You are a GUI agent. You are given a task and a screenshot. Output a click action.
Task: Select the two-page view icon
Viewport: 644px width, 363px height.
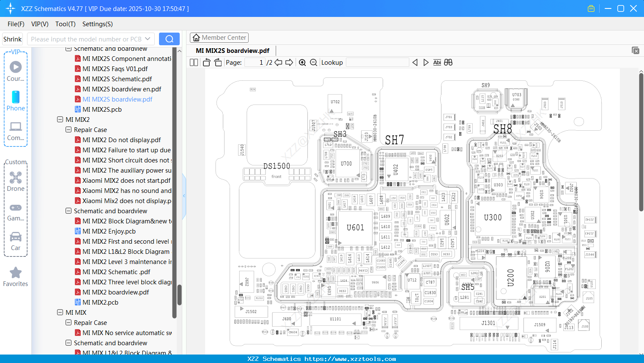click(193, 62)
